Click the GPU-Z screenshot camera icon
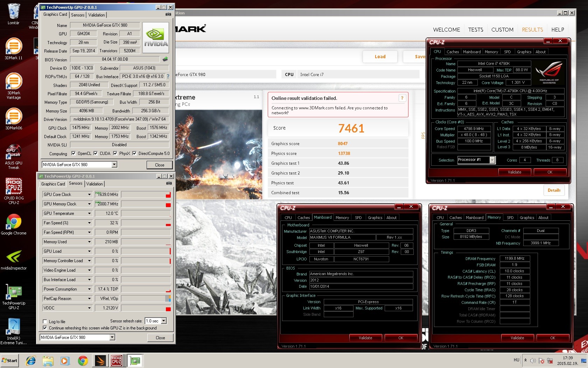Screen dimensions: 588x368 coord(168,14)
